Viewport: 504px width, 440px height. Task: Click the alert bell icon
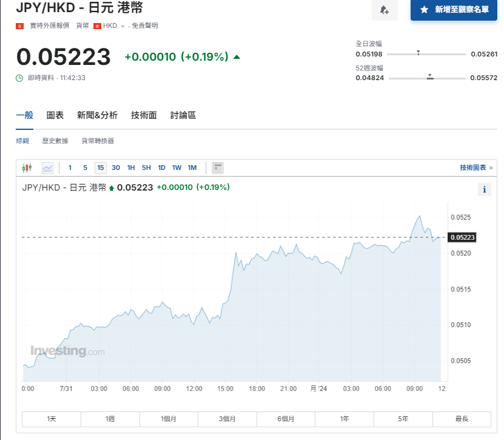pos(385,10)
